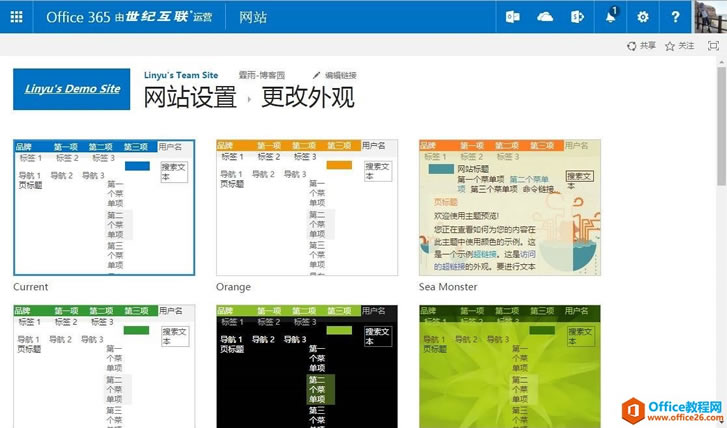This screenshot has height=428, width=727.
Task: Toggle focus on content icon
Action: (713, 45)
